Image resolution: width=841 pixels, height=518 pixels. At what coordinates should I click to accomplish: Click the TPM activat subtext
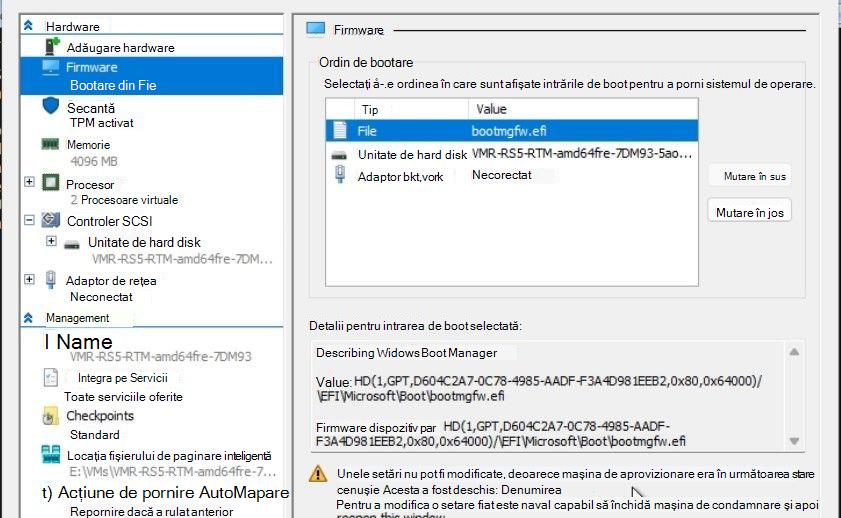click(101, 123)
